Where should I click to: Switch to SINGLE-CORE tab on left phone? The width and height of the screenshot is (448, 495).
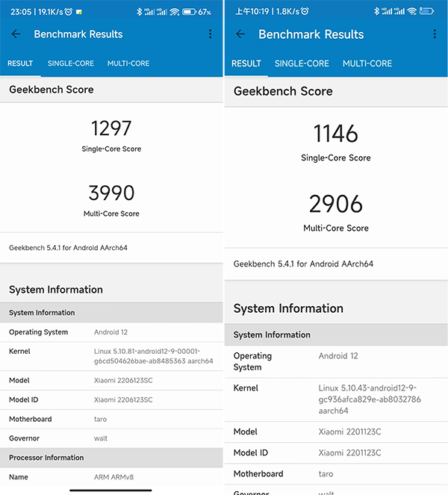(71, 63)
